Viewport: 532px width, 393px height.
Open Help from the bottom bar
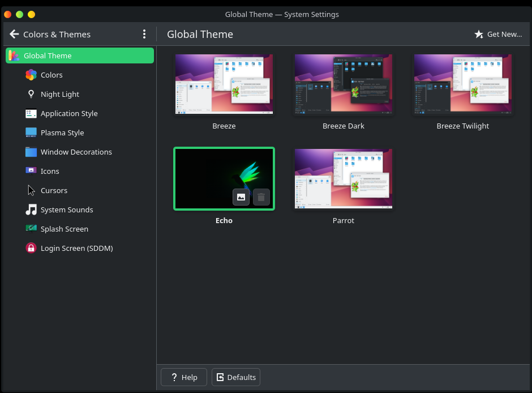tap(183, 377)
